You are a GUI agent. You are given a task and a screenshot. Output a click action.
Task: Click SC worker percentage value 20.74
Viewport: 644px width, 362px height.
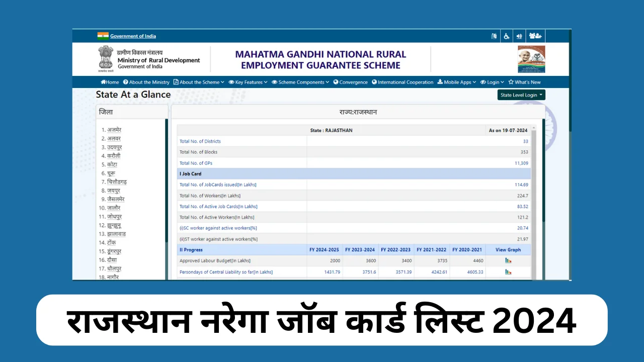click(523, 228)
